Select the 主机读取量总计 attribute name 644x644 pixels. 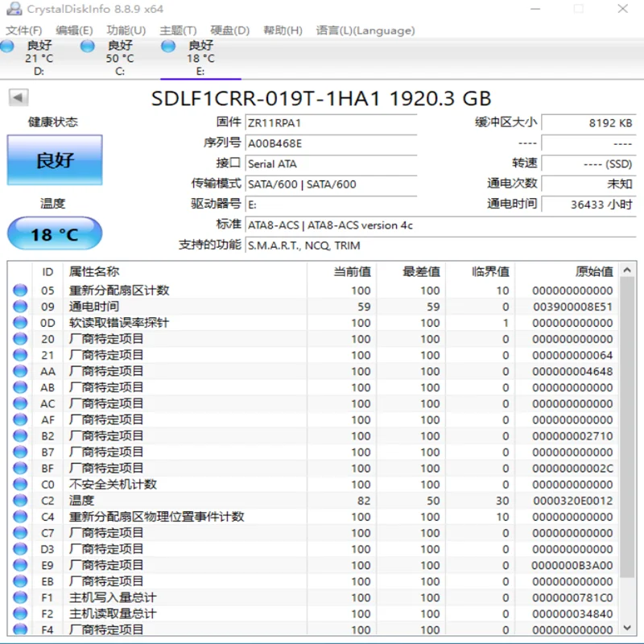[x=113, y=613]
